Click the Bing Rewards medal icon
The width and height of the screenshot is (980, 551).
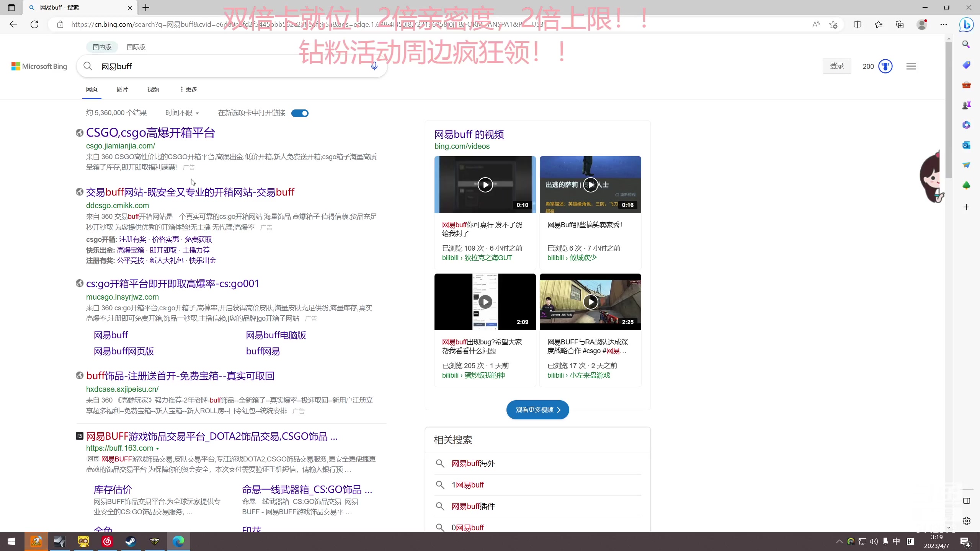pyautogui.click(x=885, y=66)
